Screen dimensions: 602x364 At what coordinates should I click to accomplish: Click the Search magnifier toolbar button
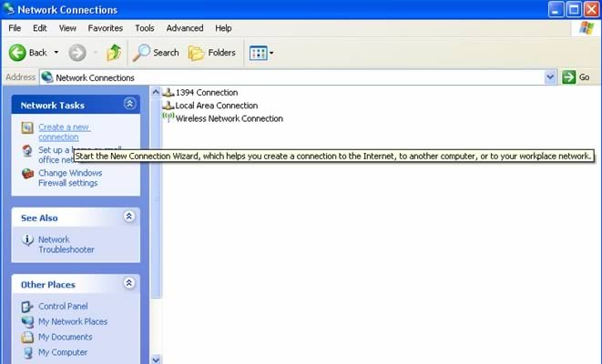click(x=156, y=53)
